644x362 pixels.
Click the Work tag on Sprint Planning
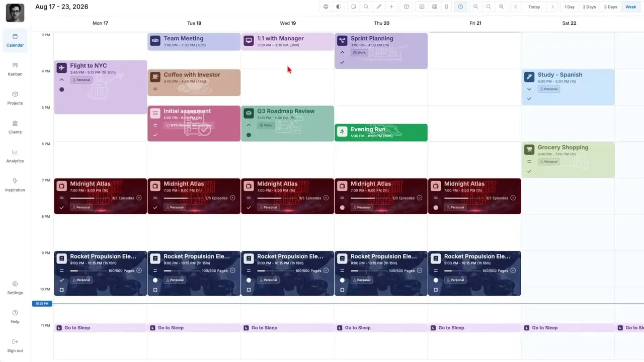tap(359, 53)
